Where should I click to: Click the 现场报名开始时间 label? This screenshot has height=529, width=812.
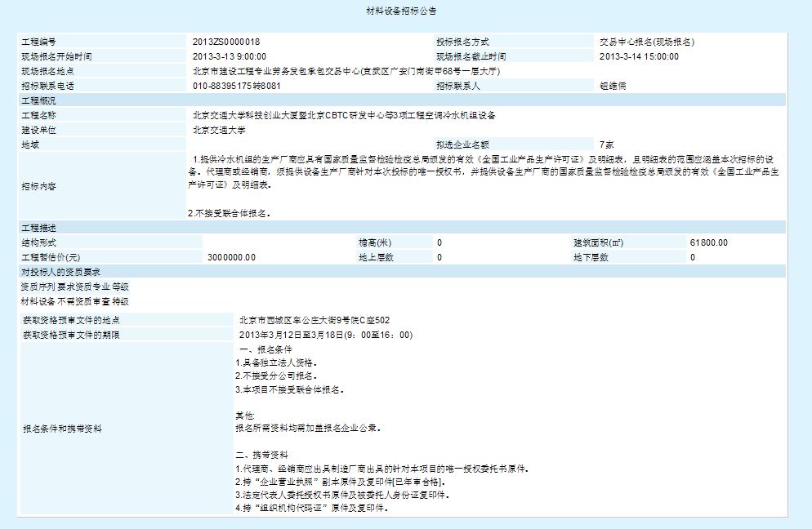pyautogui.click(x=56, y=56)
